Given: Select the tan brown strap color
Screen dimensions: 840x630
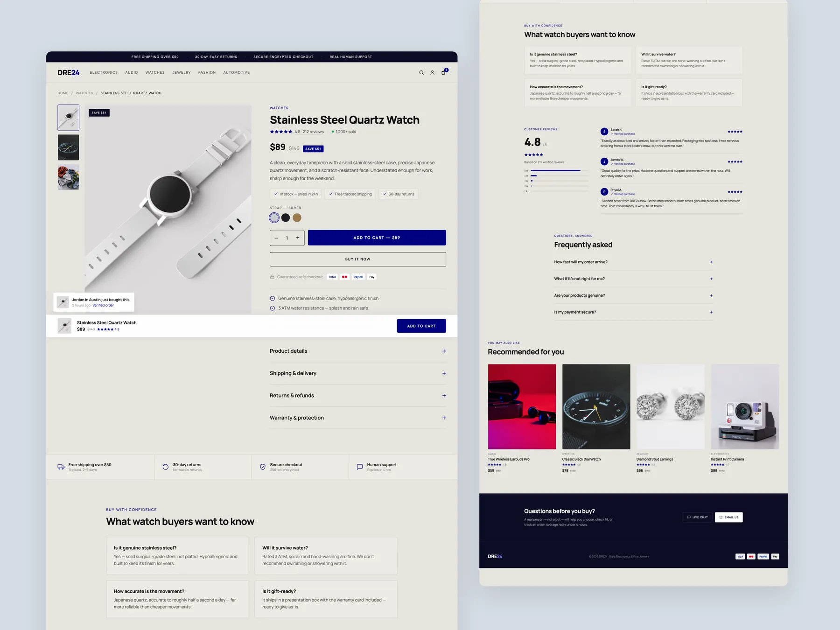Looking at the screenshot, I should tap(297, 218).
